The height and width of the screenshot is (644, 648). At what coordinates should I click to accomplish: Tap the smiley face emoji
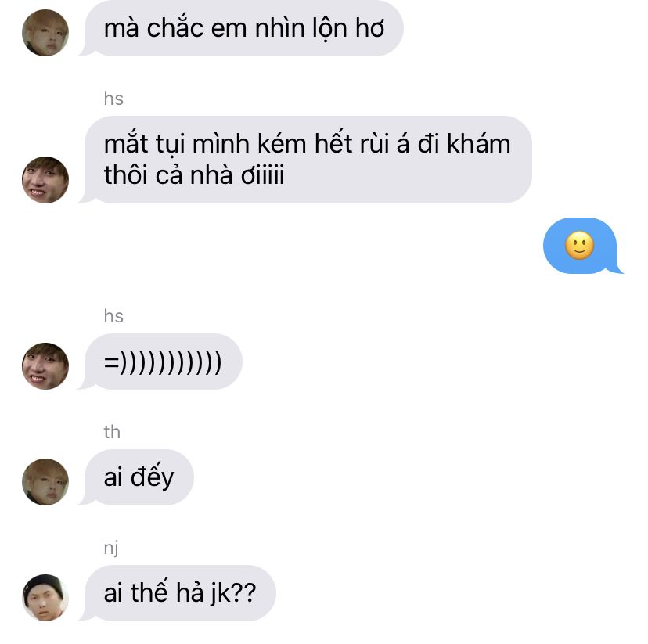[x=579, y=246]
